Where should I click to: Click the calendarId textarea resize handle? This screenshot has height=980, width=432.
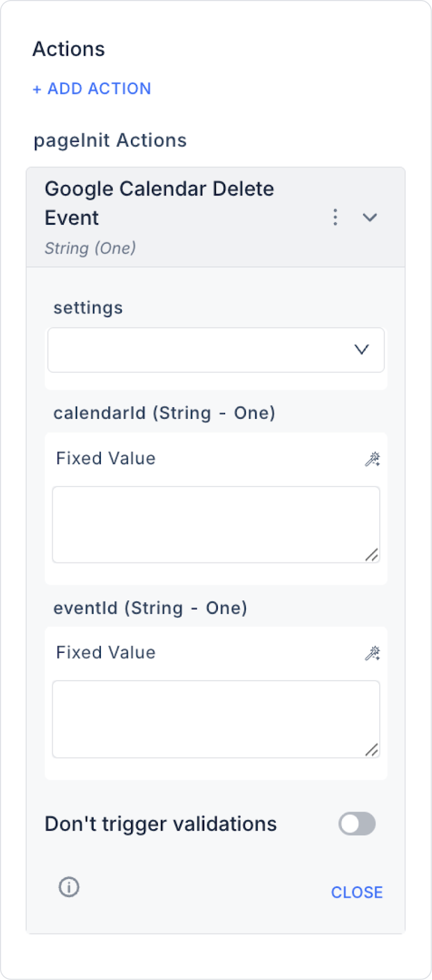[371, 555]
